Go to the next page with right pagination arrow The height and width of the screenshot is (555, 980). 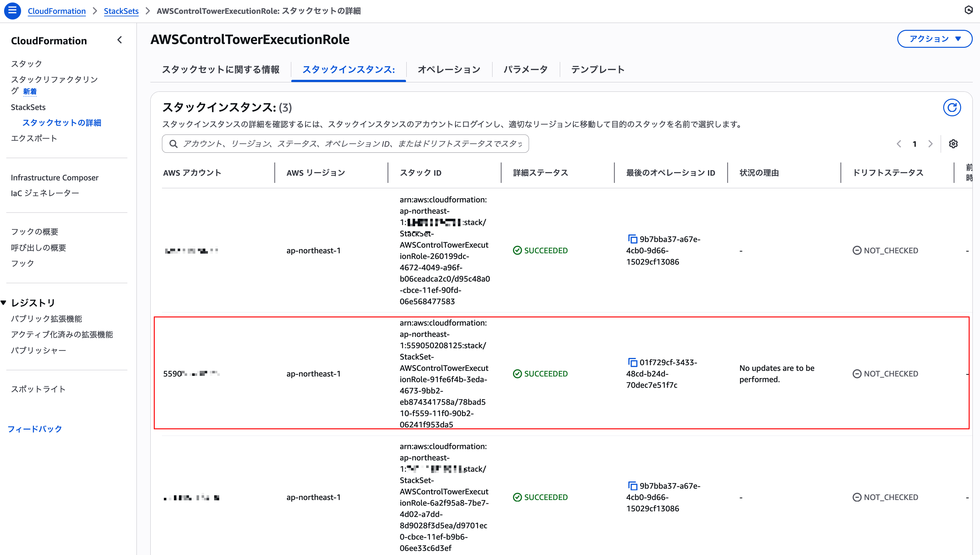931,144
